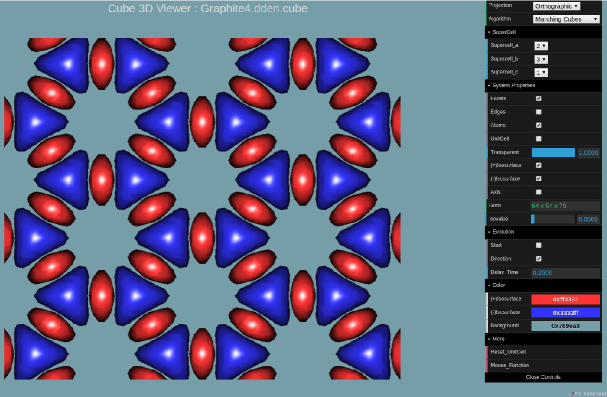The image size is (607, 397).
Task: Enable the UnitCell checkbox
Action: coord(538,139)
